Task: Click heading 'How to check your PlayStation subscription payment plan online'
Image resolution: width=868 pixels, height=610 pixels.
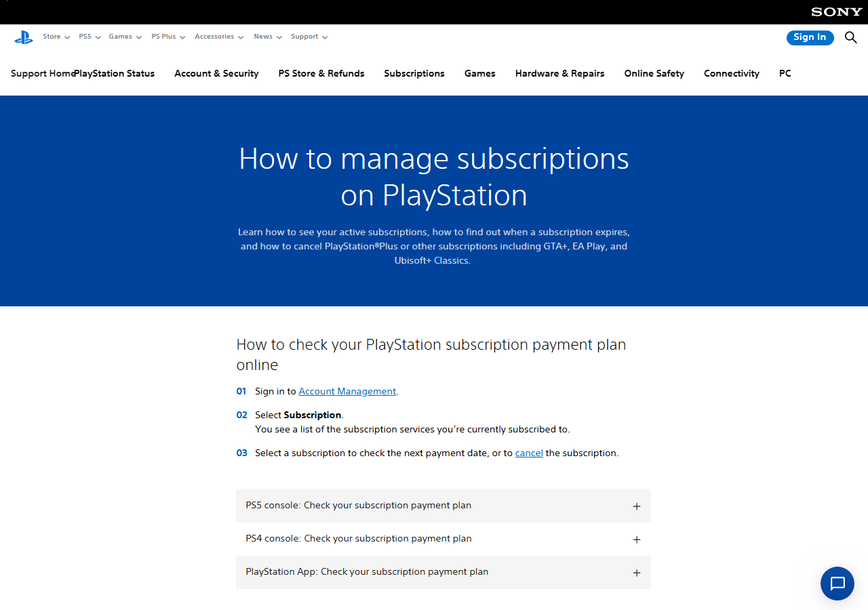Action: [x=431, y=354]
